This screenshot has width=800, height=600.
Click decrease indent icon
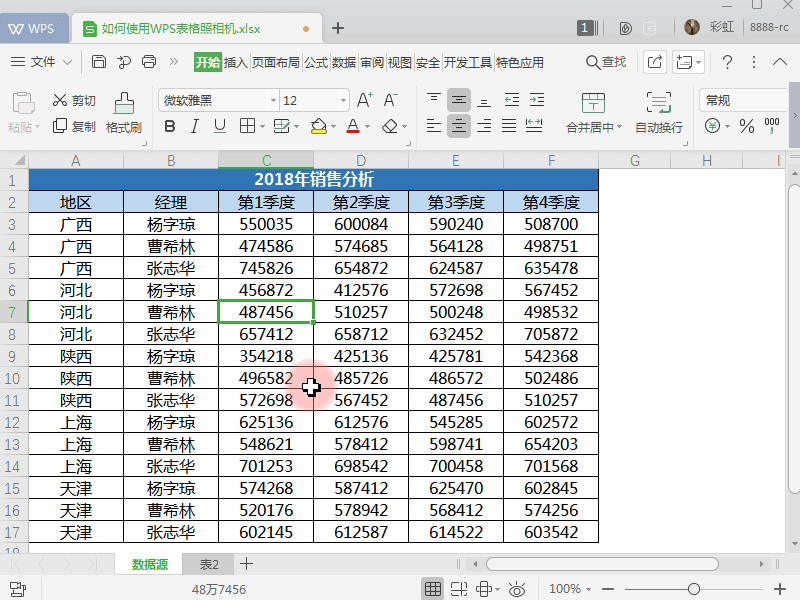click(x=511, y=99)
